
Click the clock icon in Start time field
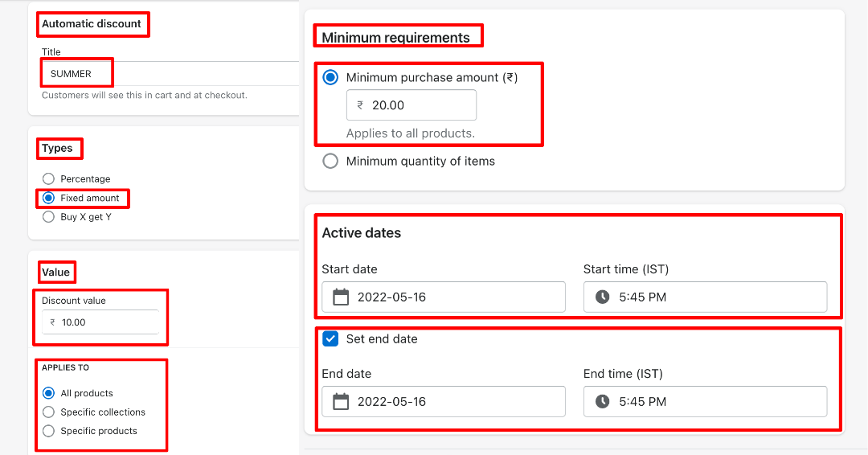602,297
